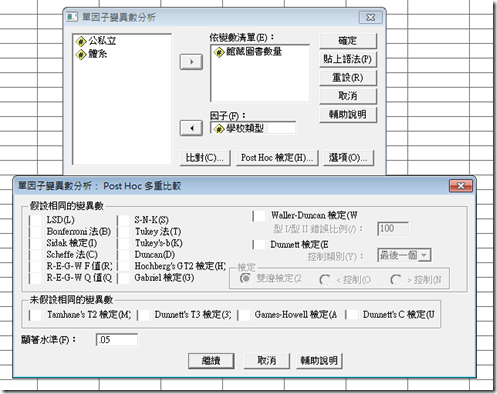Click the 確定 (OK) button
The image size is (497, 394).
[x=348, y=41]
